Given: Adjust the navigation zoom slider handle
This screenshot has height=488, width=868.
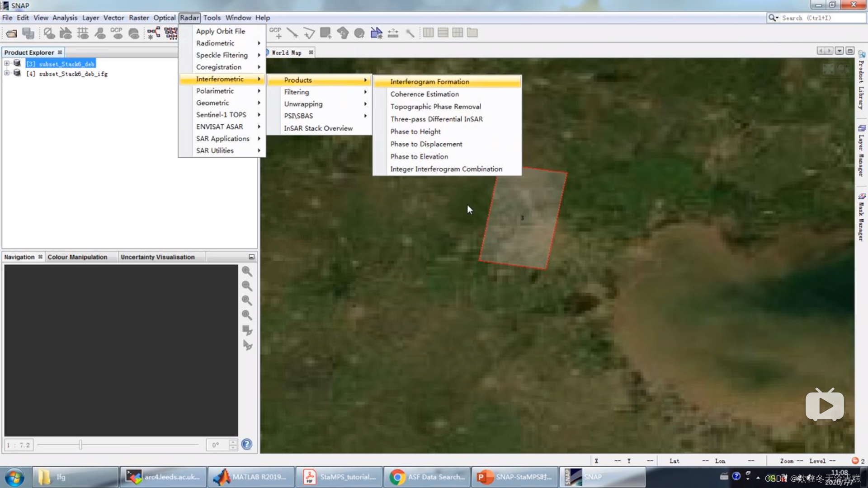Looking at the screenshot, I should coord(80,445).
